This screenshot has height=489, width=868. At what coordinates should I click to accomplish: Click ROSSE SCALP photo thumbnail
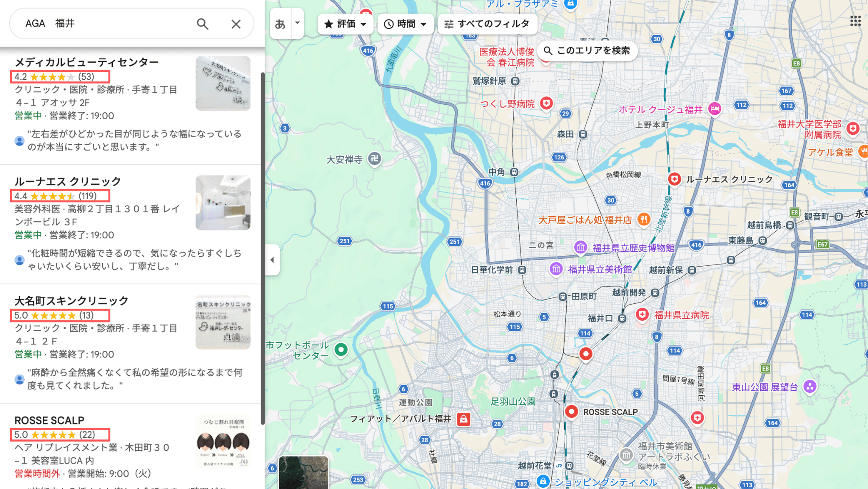pyautogui.click(x=223, y=441)
